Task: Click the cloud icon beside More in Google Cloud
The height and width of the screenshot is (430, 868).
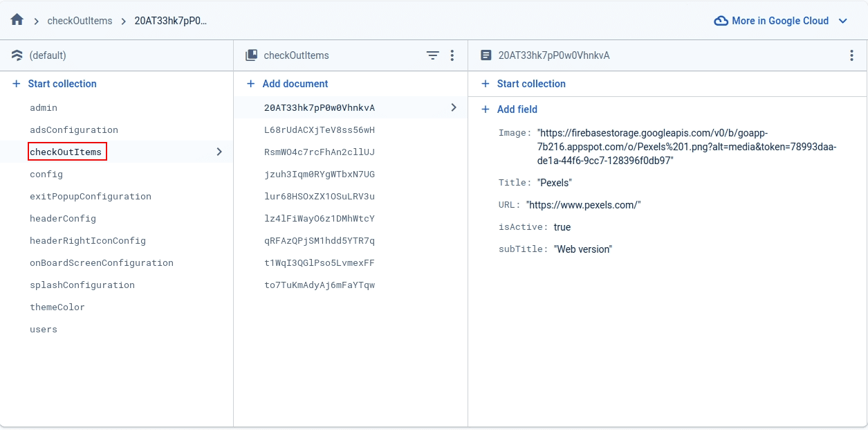Action: pyautogui.click(x=721, y=21)
